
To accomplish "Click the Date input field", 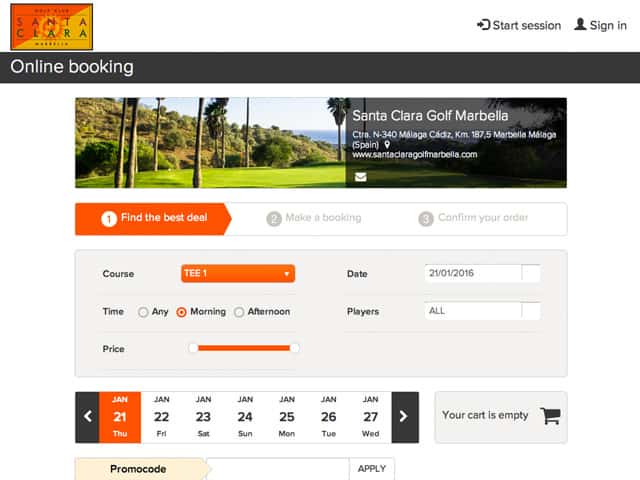I will [473, 273].
